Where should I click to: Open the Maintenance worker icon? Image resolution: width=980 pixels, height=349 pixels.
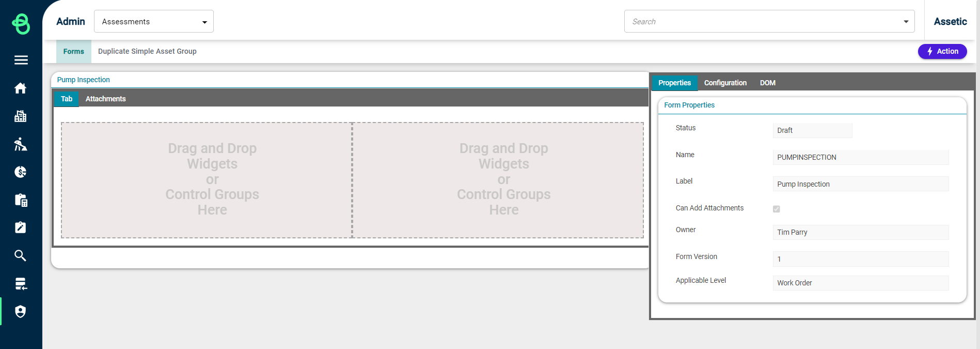(x=21, y=144)
